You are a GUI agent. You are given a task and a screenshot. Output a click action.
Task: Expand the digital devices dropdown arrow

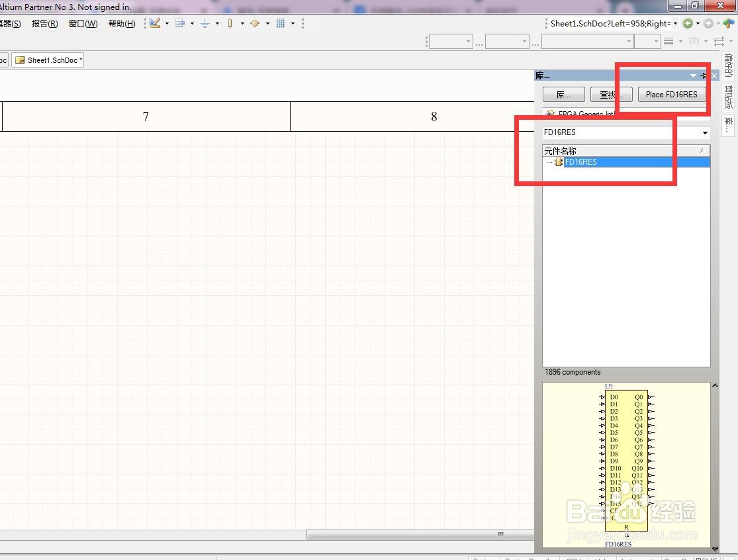[x=242, y=24]
